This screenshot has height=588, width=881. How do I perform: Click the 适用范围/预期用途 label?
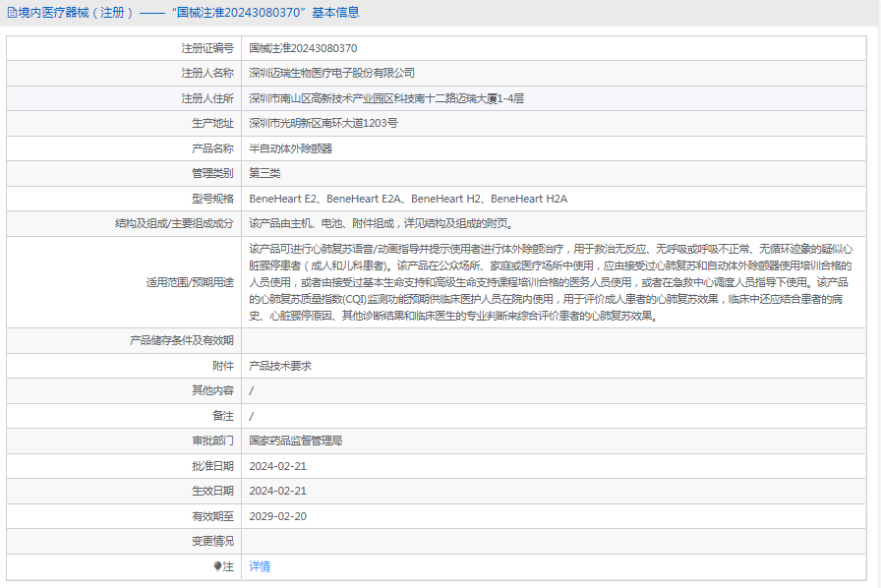coord(190,282)
